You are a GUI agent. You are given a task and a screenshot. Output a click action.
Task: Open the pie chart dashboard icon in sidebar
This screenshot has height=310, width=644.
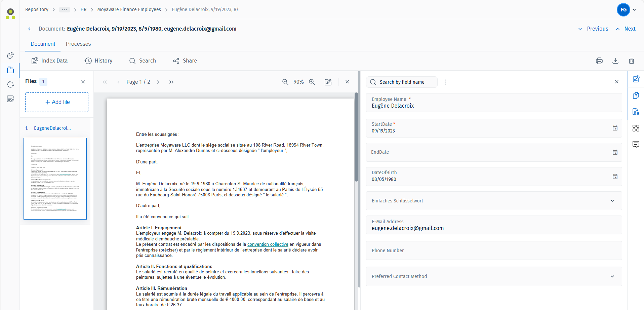pyautogui.click(x=10, y=55)
